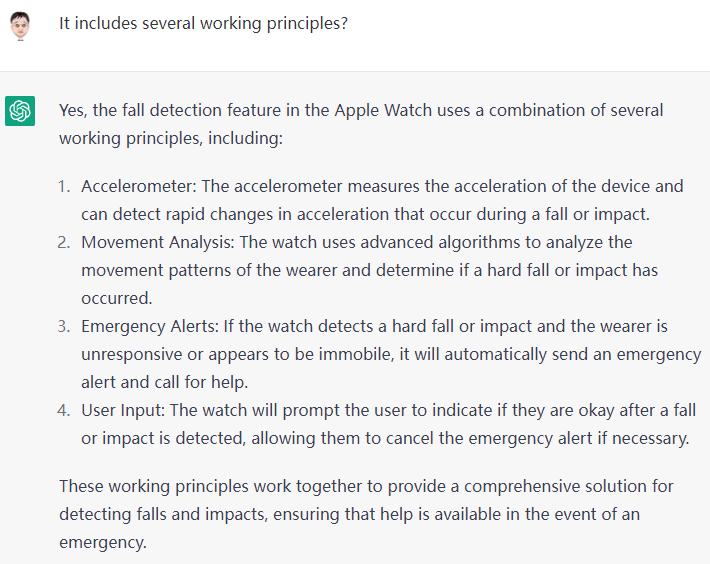Click the list number "3." marker
Viewport: 710px width, 564px height.
[x=65, y=326]
